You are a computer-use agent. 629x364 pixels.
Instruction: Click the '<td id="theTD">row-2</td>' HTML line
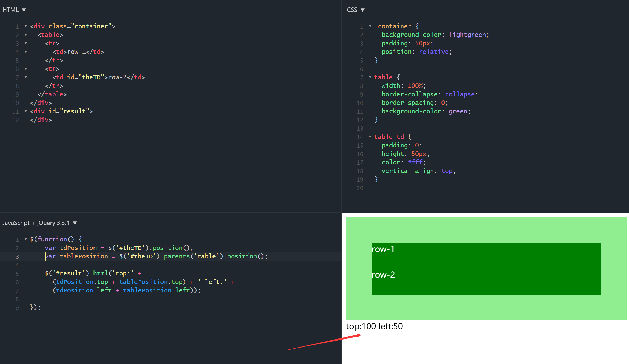99,77
